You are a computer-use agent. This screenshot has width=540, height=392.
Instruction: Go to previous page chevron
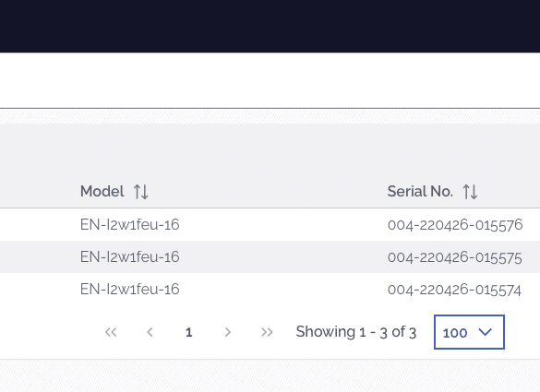(150, 332)
